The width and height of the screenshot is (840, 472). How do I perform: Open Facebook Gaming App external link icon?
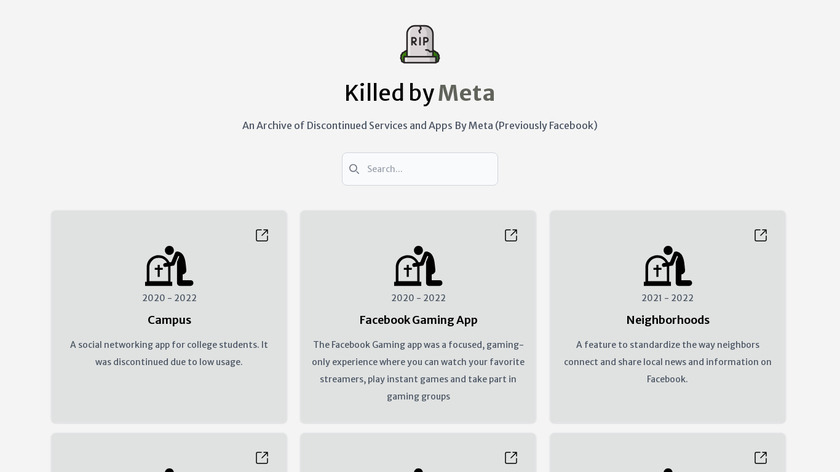511,235
